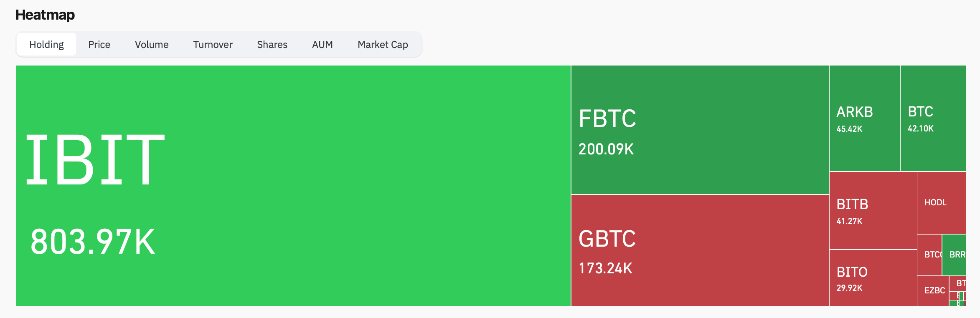The width and height of the screenshot is (980, 318).
Task: Open the Market Cap tab
Action: pyautogui.click(x=383, y=45)
